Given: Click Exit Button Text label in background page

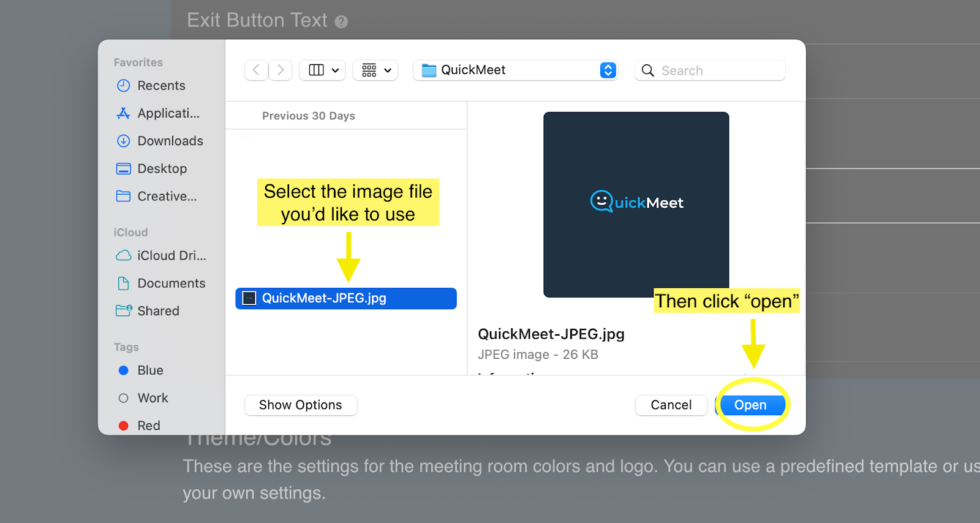Looking at the screenshot, I should (x=257, y=20).
